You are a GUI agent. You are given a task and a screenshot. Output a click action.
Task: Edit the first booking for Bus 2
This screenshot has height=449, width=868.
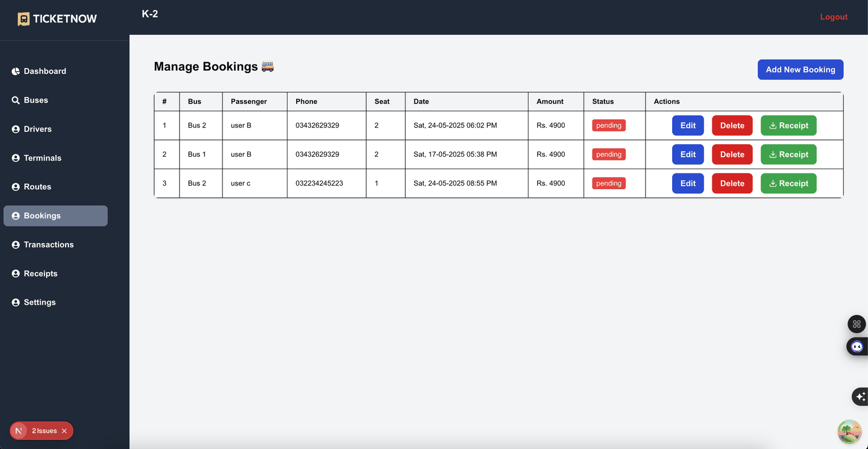688,126
